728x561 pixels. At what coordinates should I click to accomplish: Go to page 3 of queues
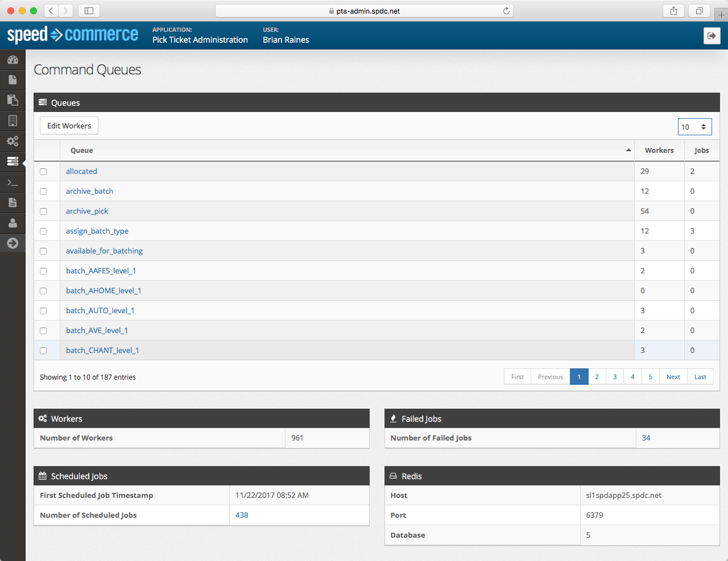[615, 377]
